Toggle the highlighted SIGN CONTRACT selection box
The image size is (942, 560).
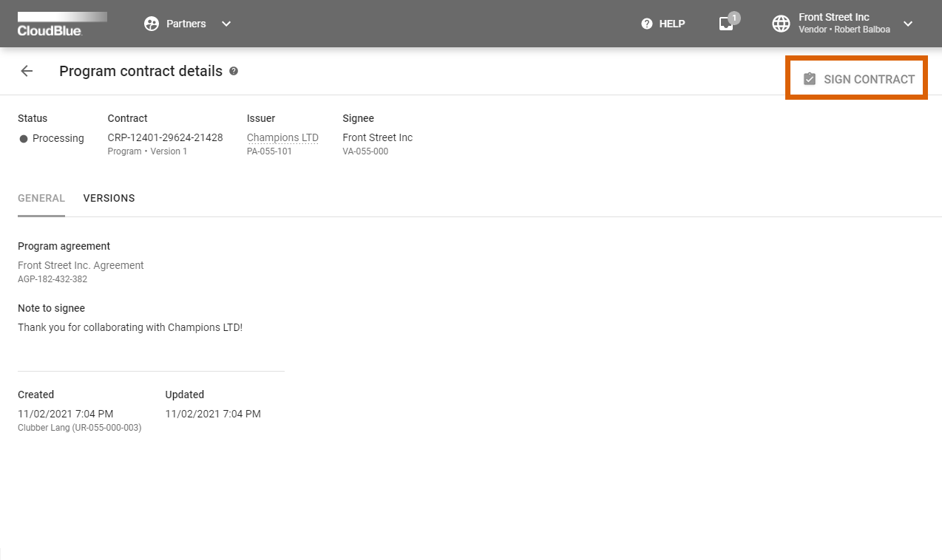coord(856,78)
